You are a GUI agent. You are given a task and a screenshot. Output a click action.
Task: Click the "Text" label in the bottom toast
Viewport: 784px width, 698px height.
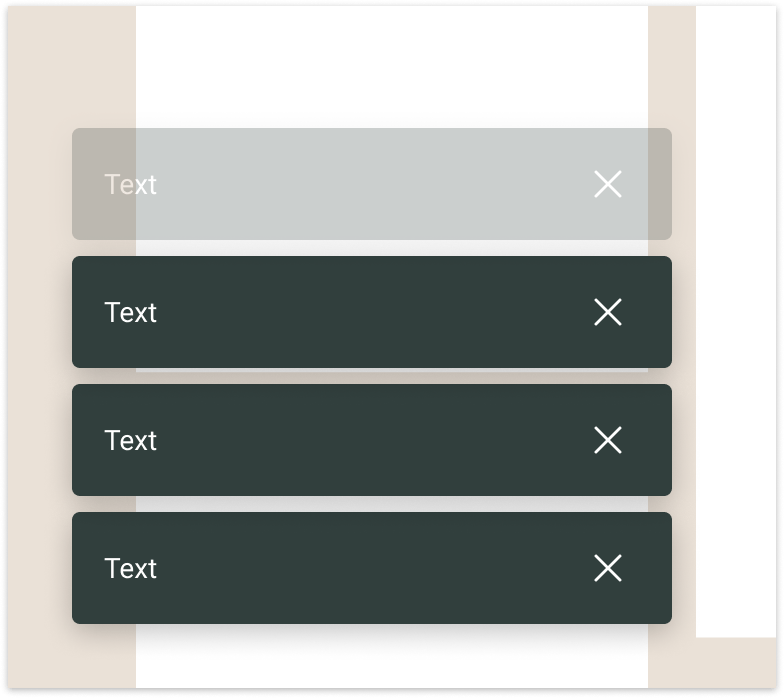click(131, 568)
